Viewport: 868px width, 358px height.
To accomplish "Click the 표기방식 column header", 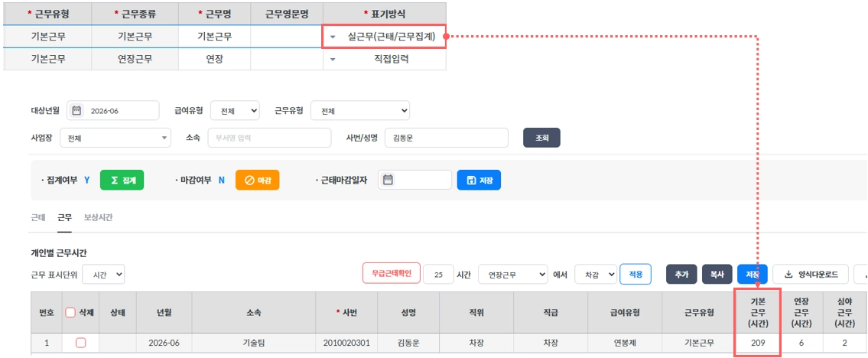I will [384, 14].
